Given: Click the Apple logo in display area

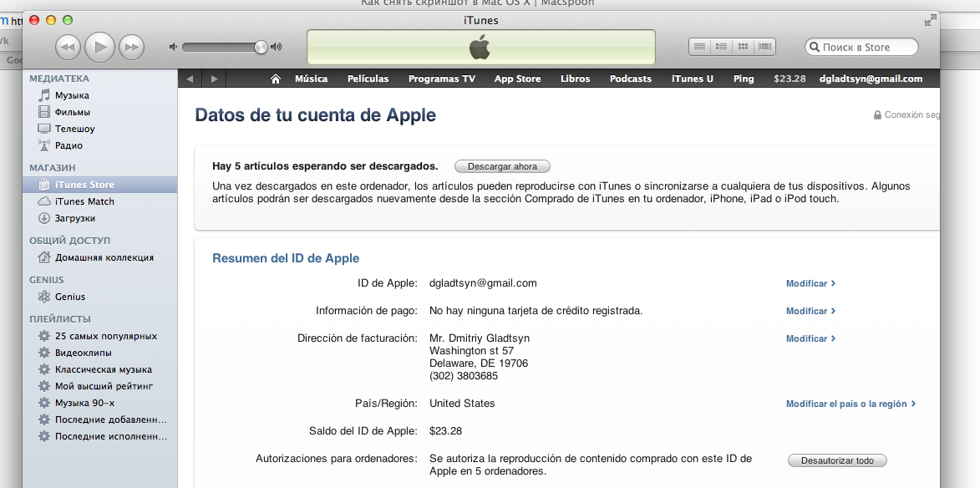Looking at the screenshot, I should coord(480,47).
